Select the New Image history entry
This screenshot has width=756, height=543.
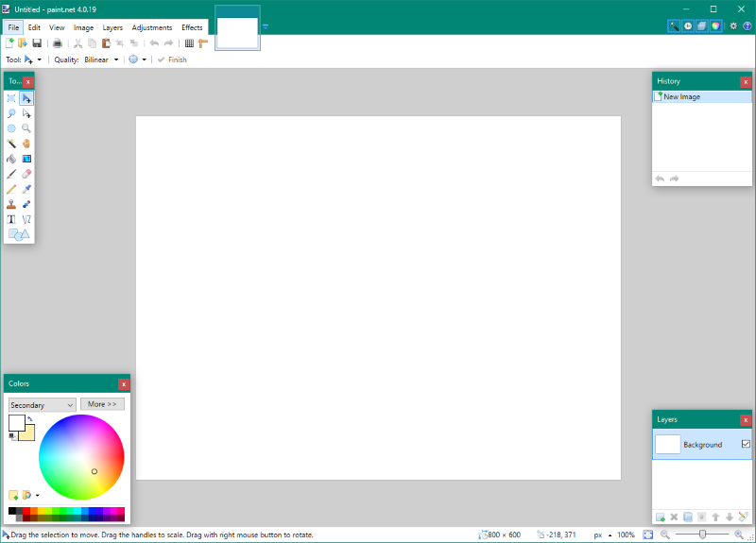click(x=702, y=97)
